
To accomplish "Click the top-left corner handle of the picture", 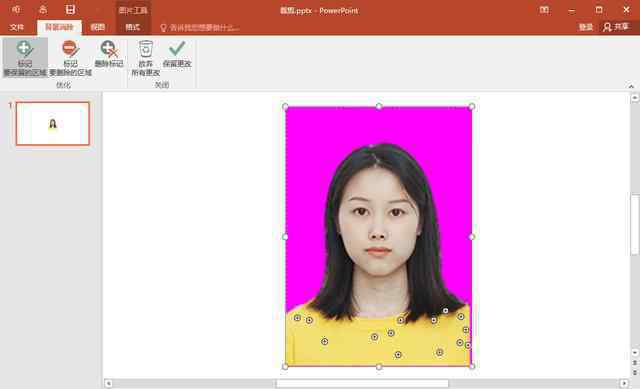I will click(x=285, y=107).
